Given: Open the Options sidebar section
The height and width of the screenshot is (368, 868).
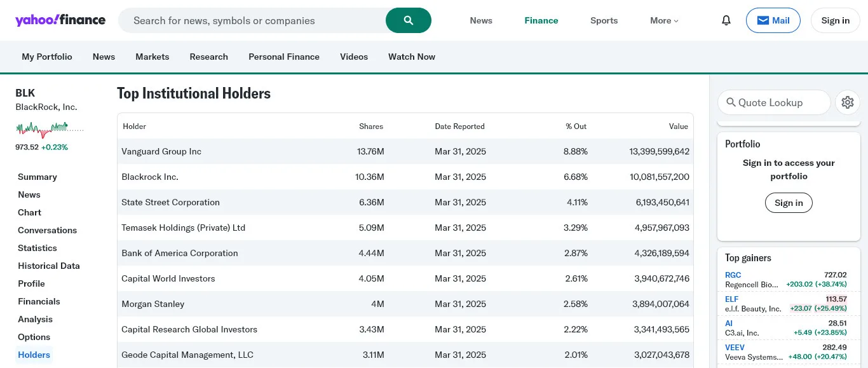Looking at the screenshot, I should click(34, 337).
